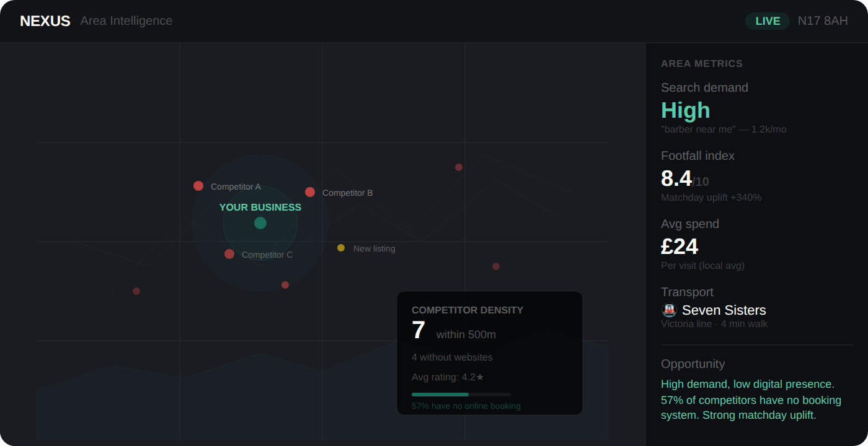This screenshot has width=868, height=446.
Task: Select the Competitor A map marker
Action: (x=198, y=186)
